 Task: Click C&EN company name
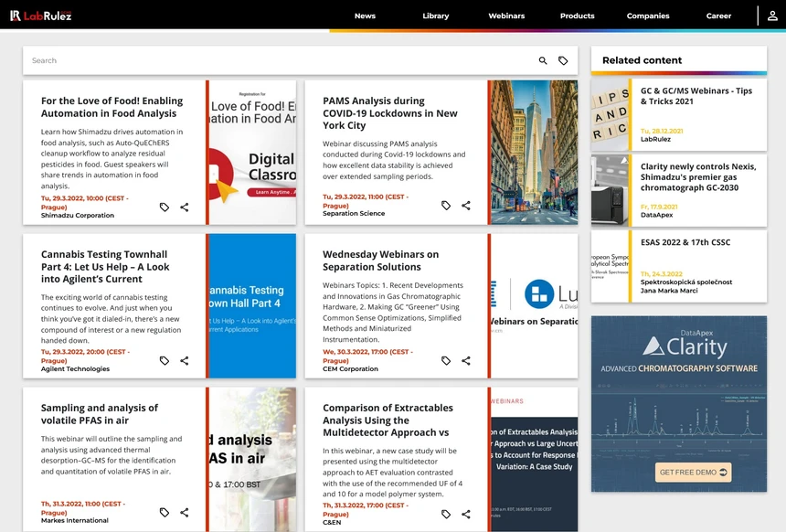point(332,523)
